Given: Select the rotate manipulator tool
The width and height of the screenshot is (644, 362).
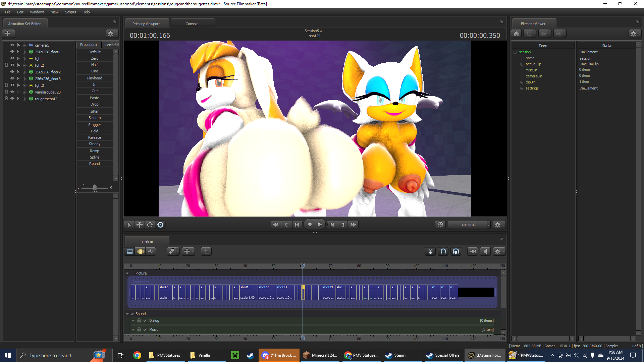Looking at the screenshot, I should 150,225.
